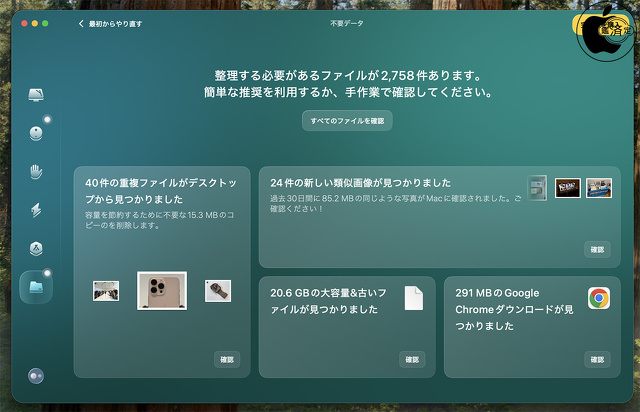The width and height of the screenshot is (640, 412).
Task: Open the Protection hand icon
Action: (x=36, y=171)
